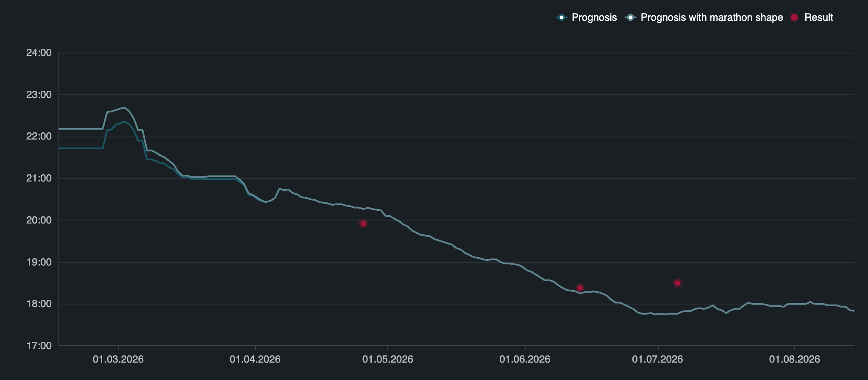Viewport: 868px width, 380px height.
Task: Click the Prognosis legend marker icon
Action: click(562, 17)
